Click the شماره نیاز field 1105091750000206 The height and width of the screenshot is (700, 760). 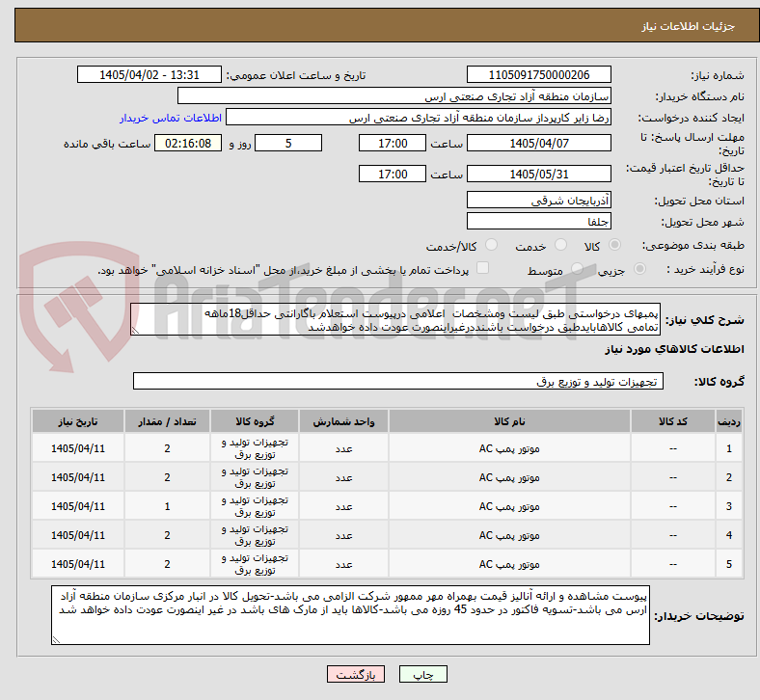[539, 74]
